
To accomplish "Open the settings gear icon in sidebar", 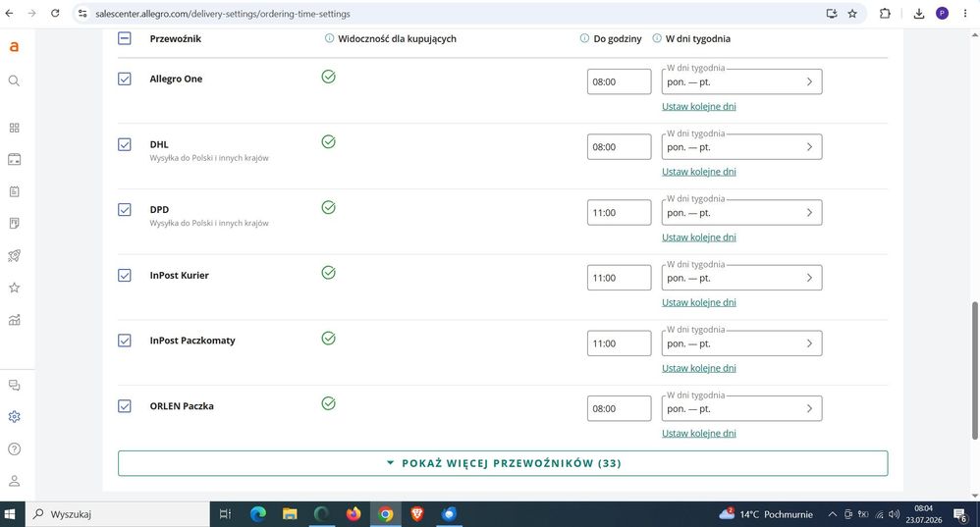I will point(14,416).
